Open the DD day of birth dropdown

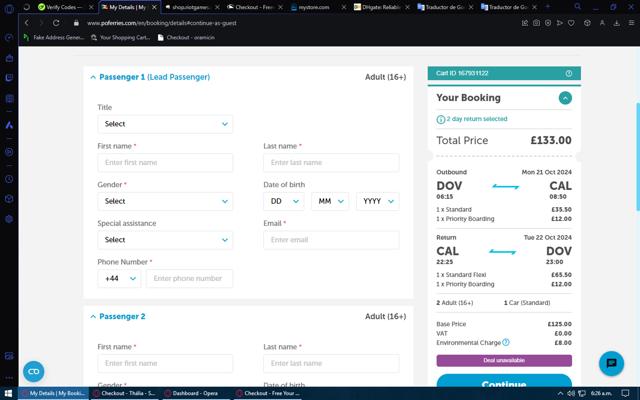284,201
